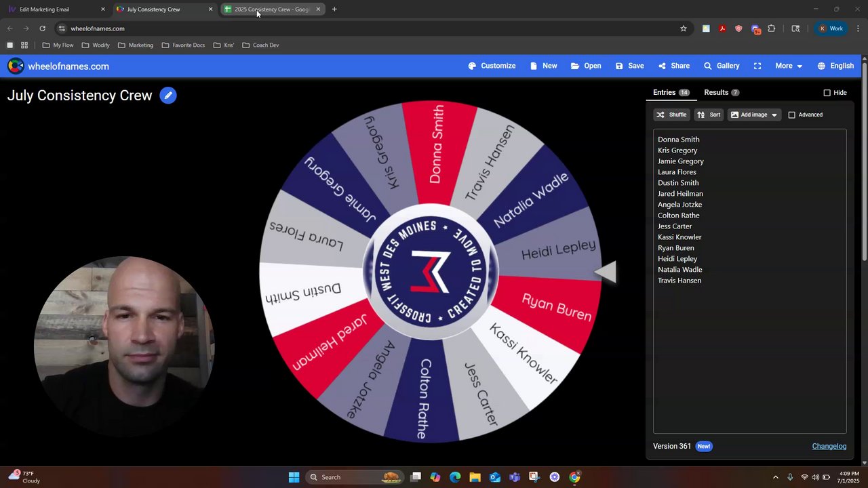Screen dimensions: 868x488
Task: Open Chrome three-dot menu
Action: point(858,28)
